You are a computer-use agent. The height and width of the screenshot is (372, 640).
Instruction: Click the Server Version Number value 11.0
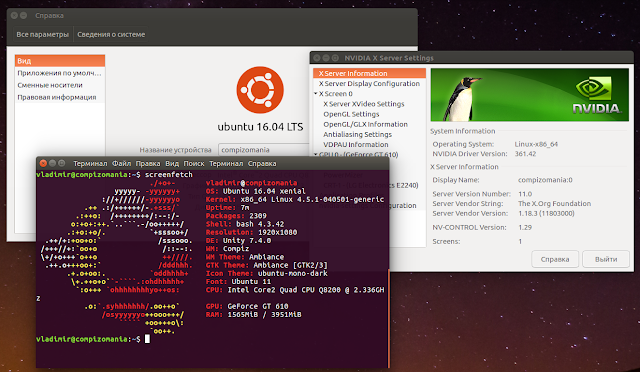[x=525, y=194]
